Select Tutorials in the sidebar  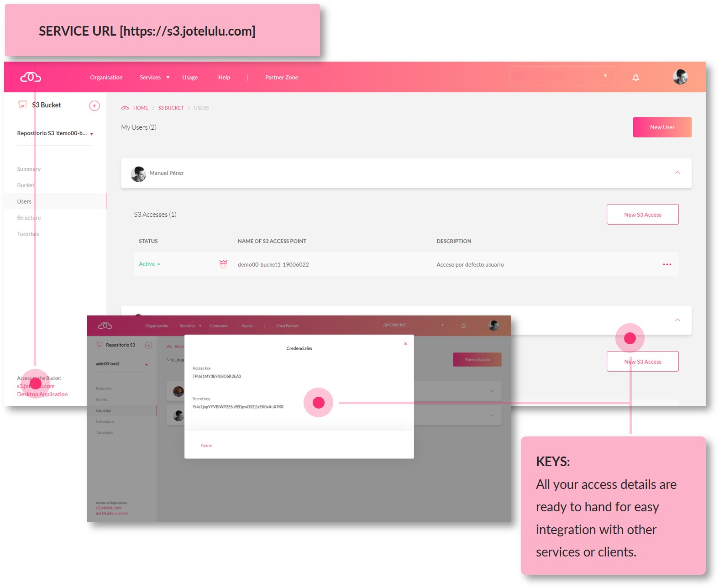tap(28, 234)
